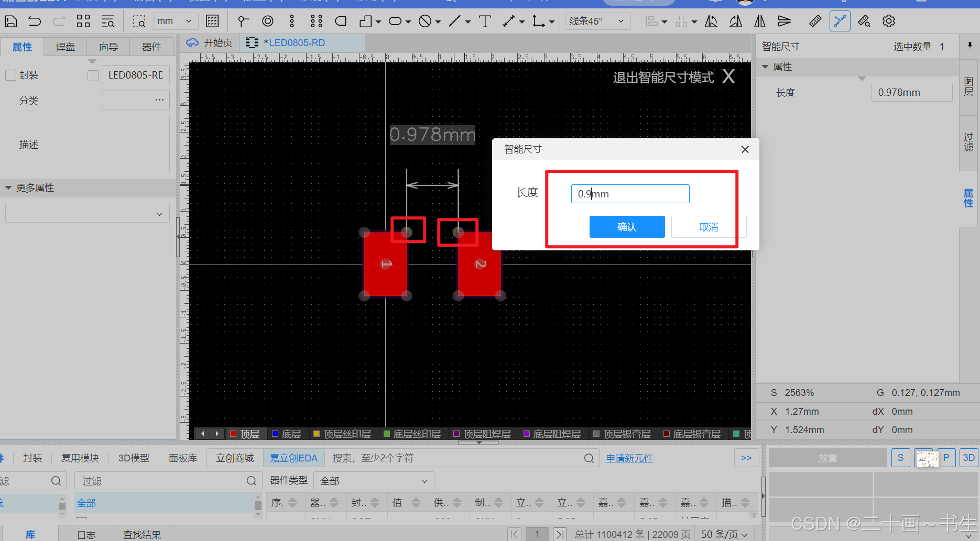Select the dimension measurement arrow tool

(x=509, y=21)
